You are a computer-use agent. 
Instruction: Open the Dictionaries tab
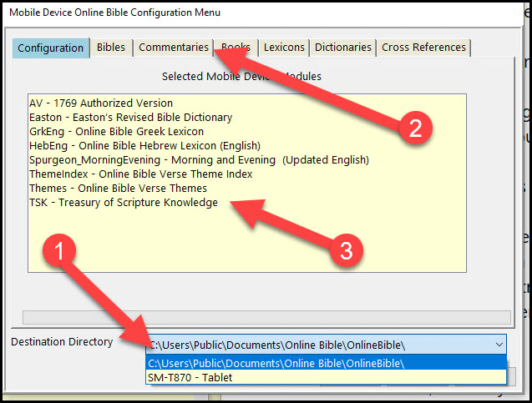point(343,47)
